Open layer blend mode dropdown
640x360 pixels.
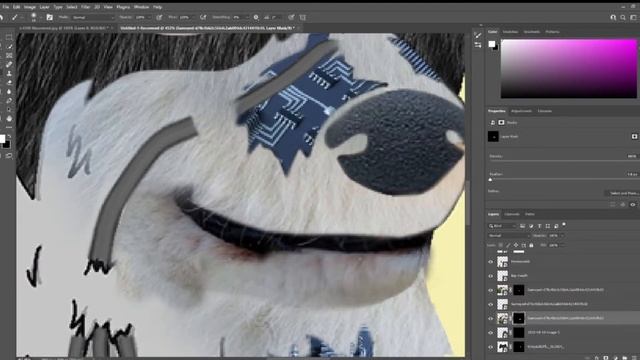[x=509, y=236]
